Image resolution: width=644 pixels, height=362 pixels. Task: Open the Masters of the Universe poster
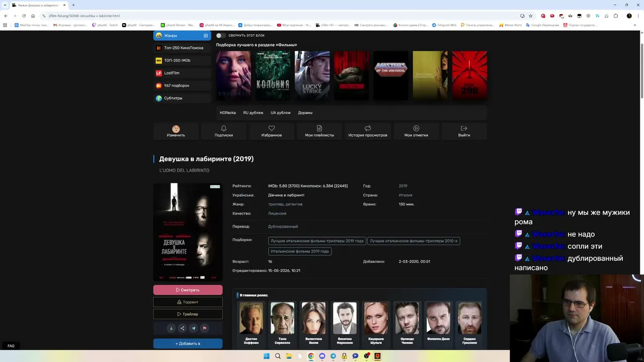pos(390,75)
